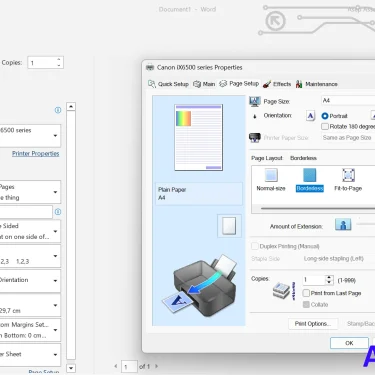Click the Word Pages text field

(x=26, y=212)
